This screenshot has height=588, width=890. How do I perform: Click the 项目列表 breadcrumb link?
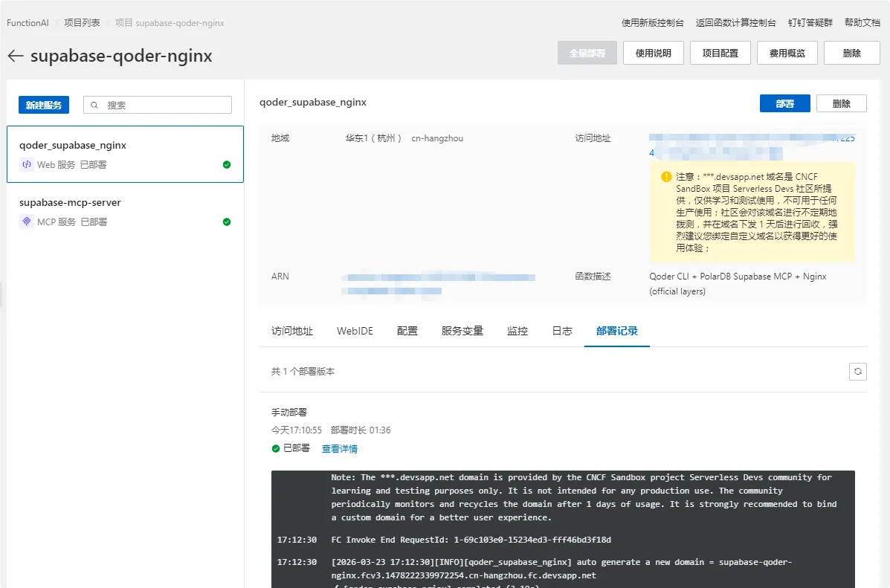81,22
